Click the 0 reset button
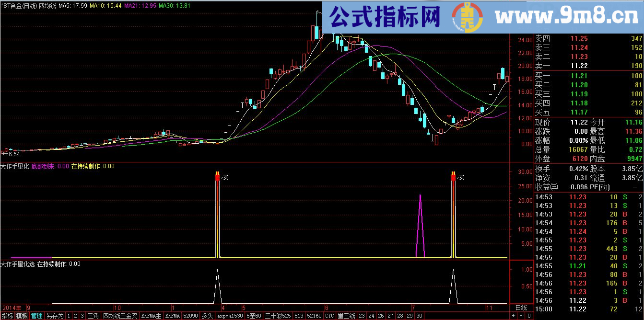644x320 pixels. pyautogui.click(x=529, y=316)
